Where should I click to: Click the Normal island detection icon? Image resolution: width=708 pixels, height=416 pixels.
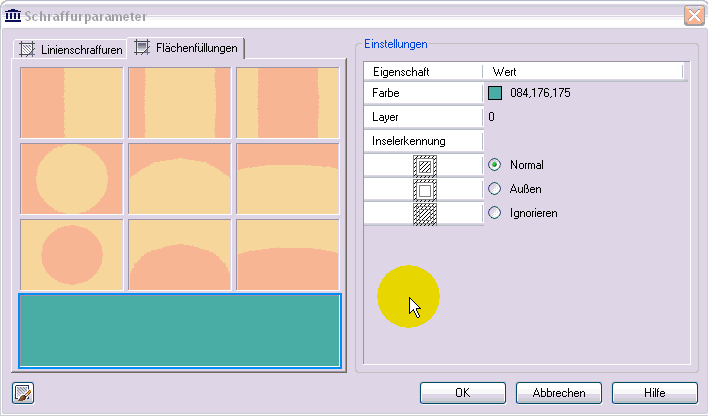coord(425,166)
